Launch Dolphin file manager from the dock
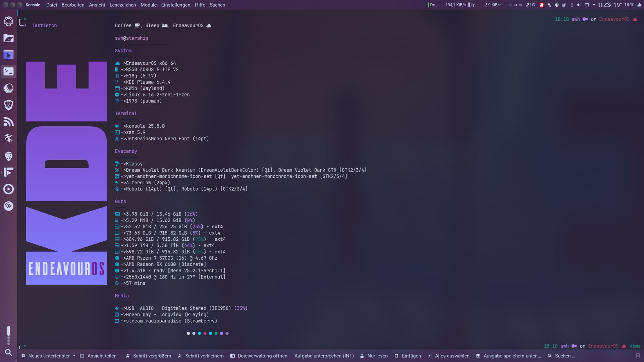Viewport: 644px width, 362px height. point(9,38)
